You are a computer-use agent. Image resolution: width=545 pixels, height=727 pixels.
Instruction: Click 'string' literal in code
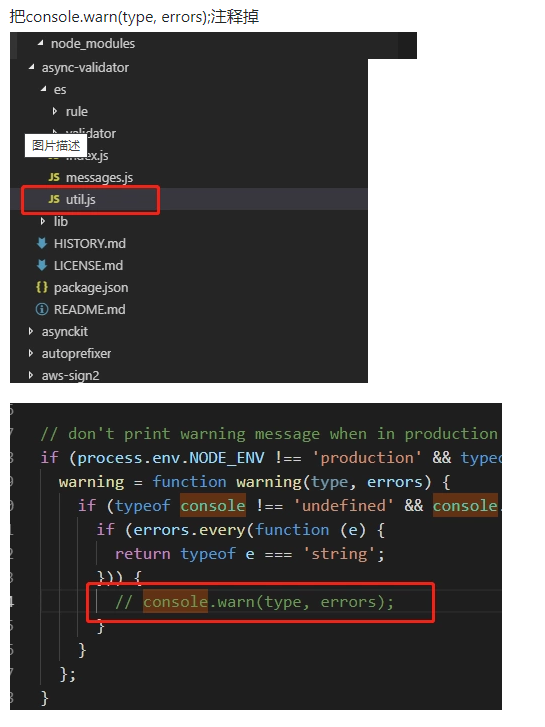click(339, 554)
